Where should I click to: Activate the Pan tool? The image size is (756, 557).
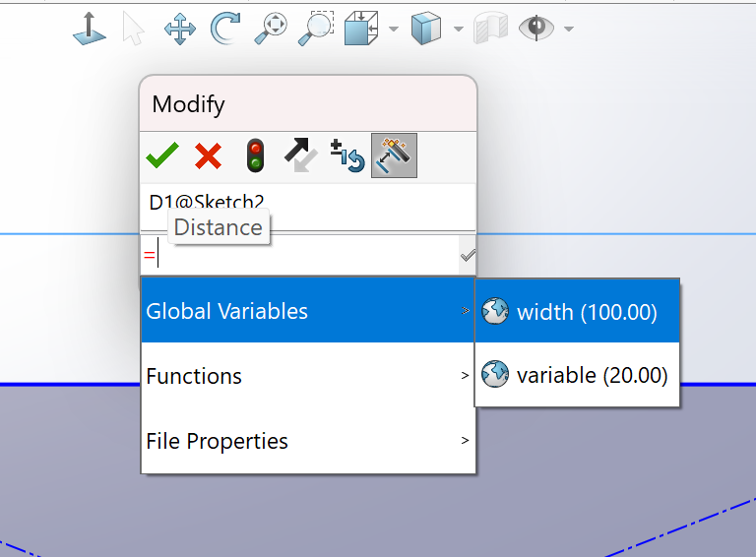pos(180,29)
